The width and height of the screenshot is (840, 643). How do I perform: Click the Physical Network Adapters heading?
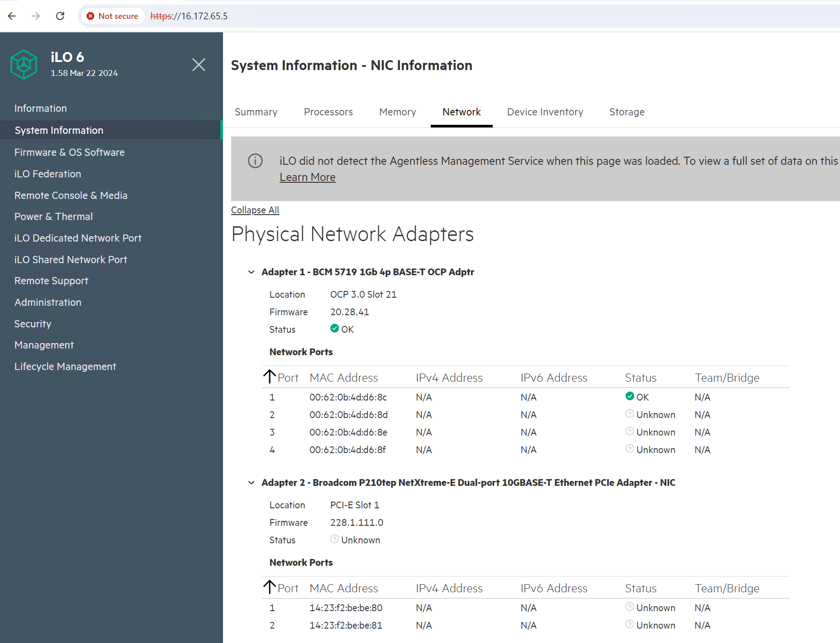pyautogui.click(x=352, y=234)
